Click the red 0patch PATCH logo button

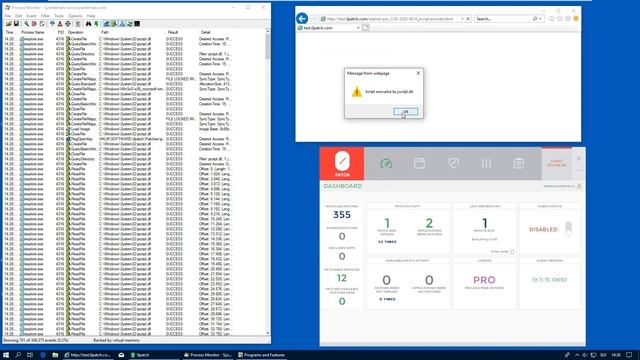pos(342,163)
